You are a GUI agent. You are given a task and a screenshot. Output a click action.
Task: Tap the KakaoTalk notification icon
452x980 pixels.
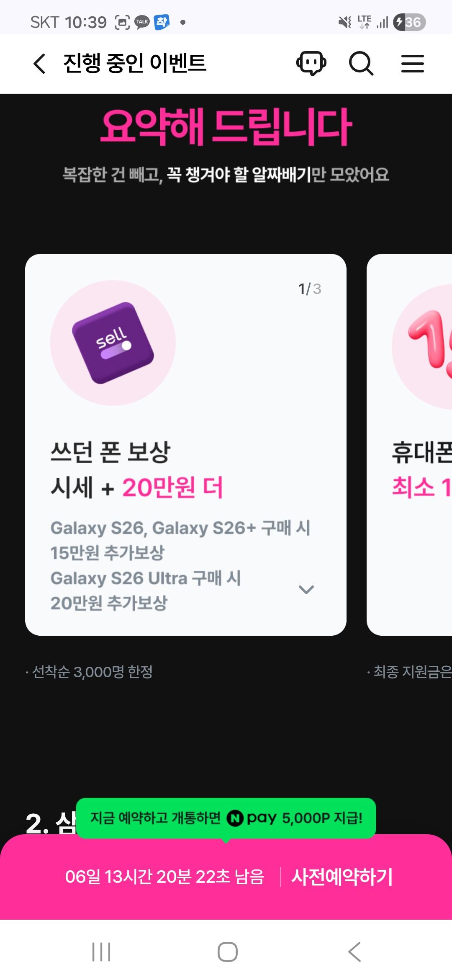tap(142, 22)
